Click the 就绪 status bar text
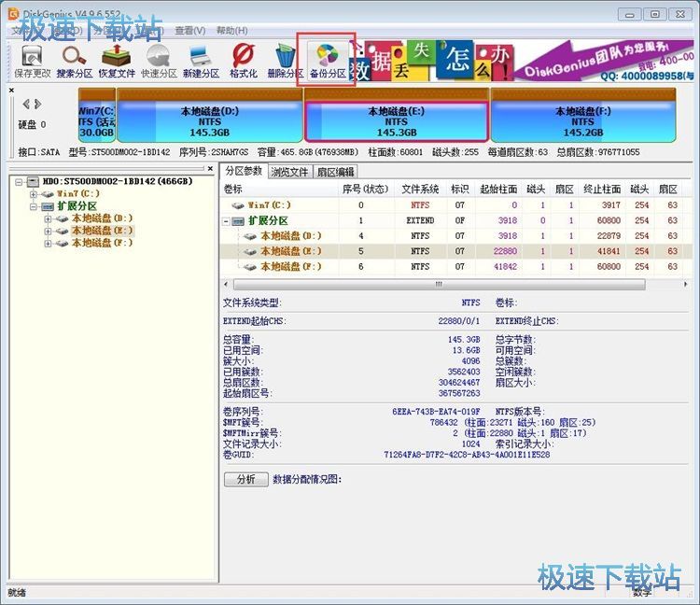The width and height of the screenshot is (700, 605). (17, 593)
